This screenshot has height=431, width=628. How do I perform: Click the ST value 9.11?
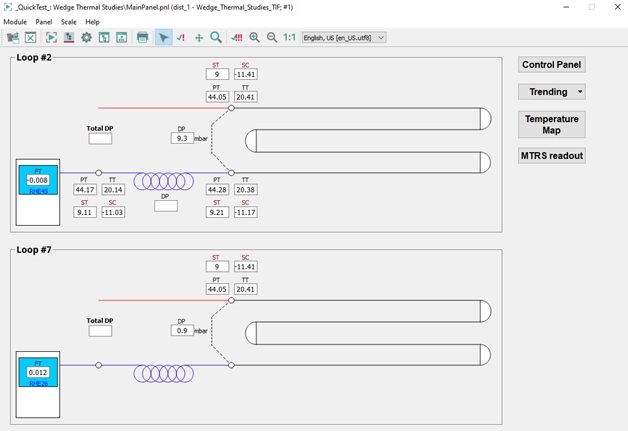tap(85, 212)
